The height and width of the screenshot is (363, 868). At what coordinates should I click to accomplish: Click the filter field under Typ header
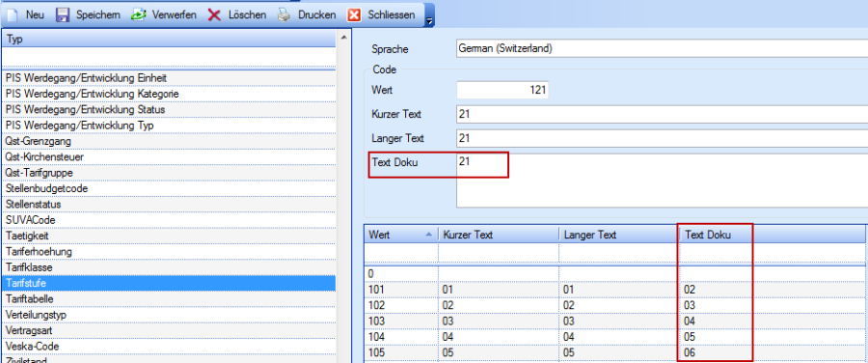coord(168,57)
